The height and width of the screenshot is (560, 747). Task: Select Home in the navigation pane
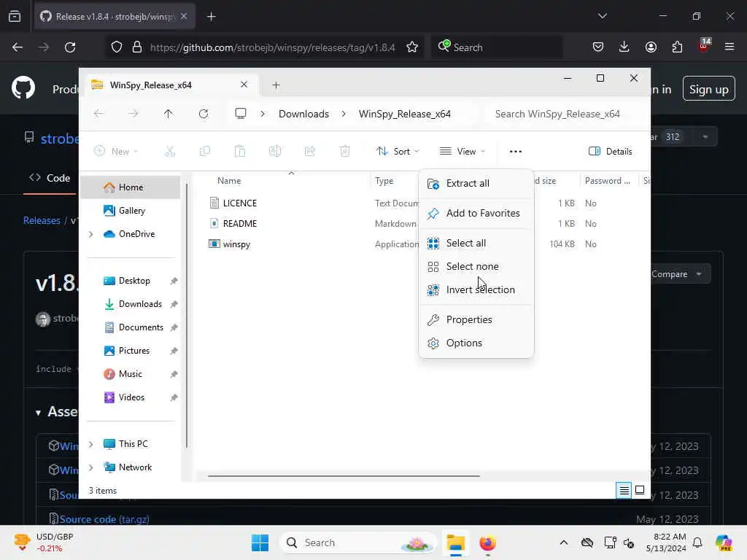pos(130,187)
